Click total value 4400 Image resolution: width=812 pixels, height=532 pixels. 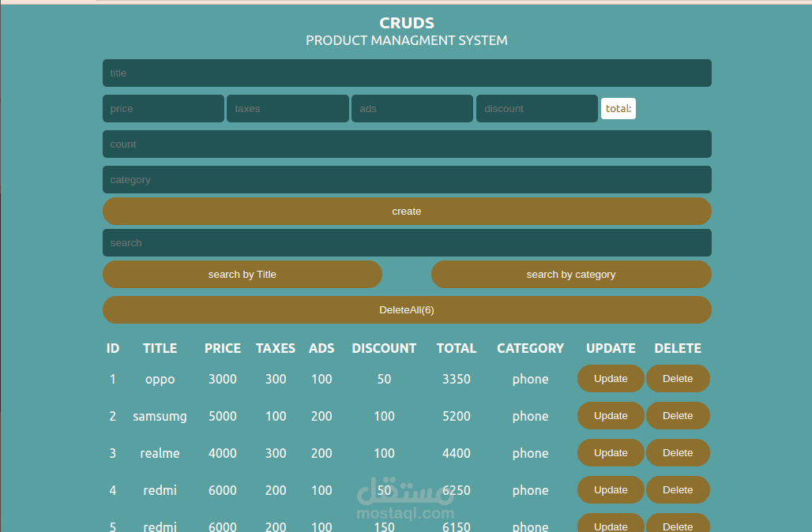tap(457, 453)
